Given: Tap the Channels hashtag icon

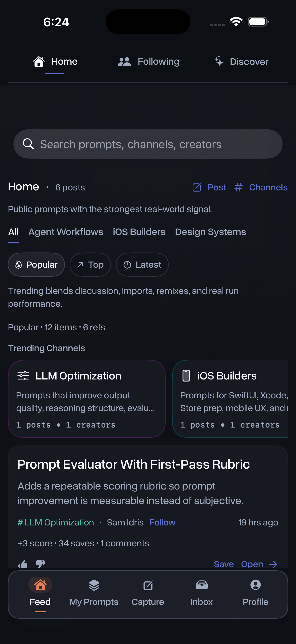Looking at the screenshot, I should tap(238, 187).
